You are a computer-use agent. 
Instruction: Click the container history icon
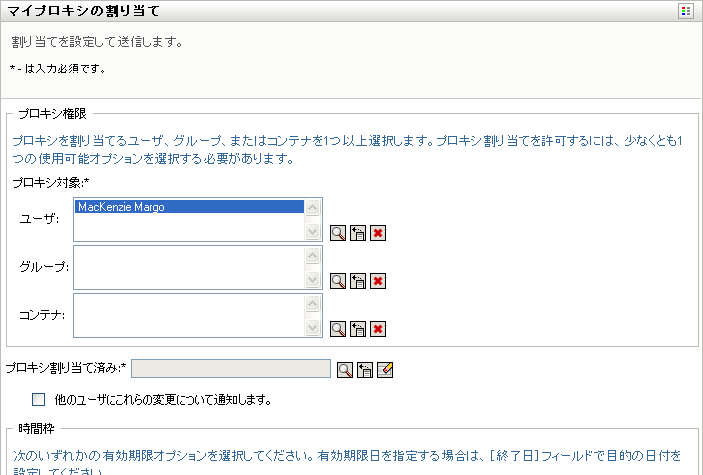pyautogui.click(x=358, y=329)
